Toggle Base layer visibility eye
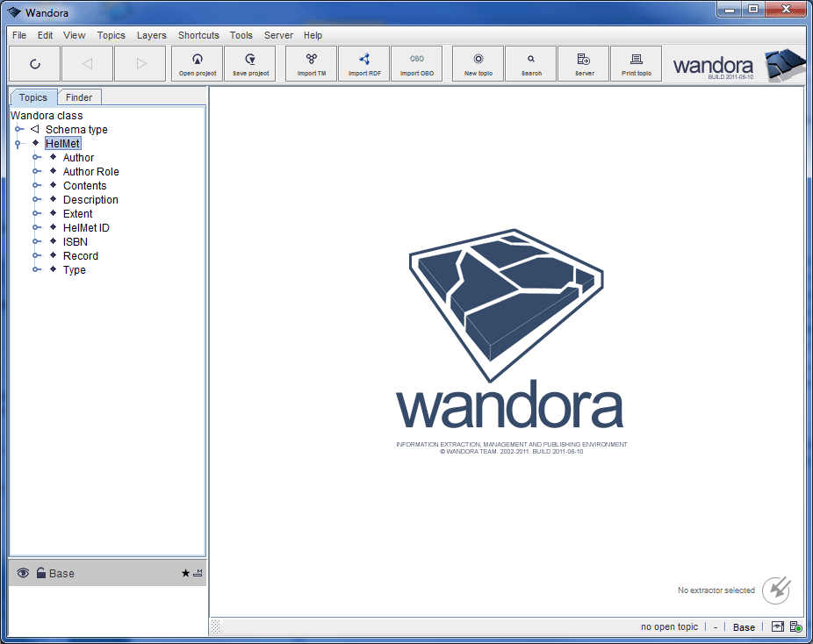The image size is (813, 644). (23, 573)
